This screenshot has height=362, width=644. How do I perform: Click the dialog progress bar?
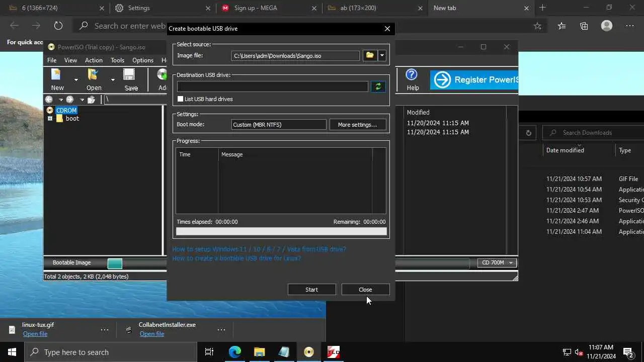281,232
